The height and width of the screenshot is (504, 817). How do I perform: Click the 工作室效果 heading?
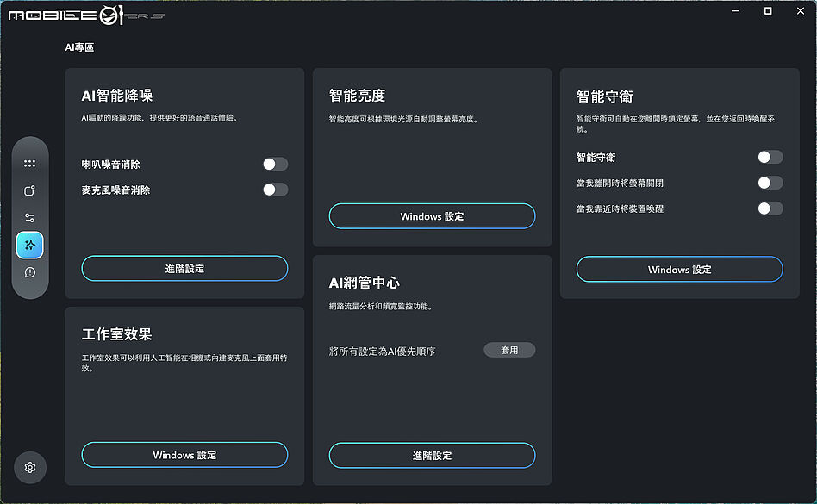(116, 334)
